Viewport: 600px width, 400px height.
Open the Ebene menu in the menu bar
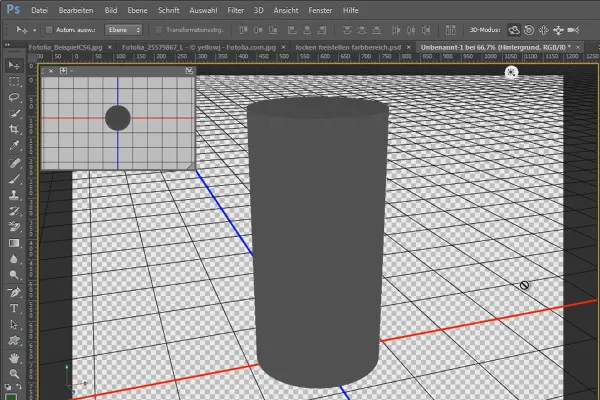(x=137, y=10)
